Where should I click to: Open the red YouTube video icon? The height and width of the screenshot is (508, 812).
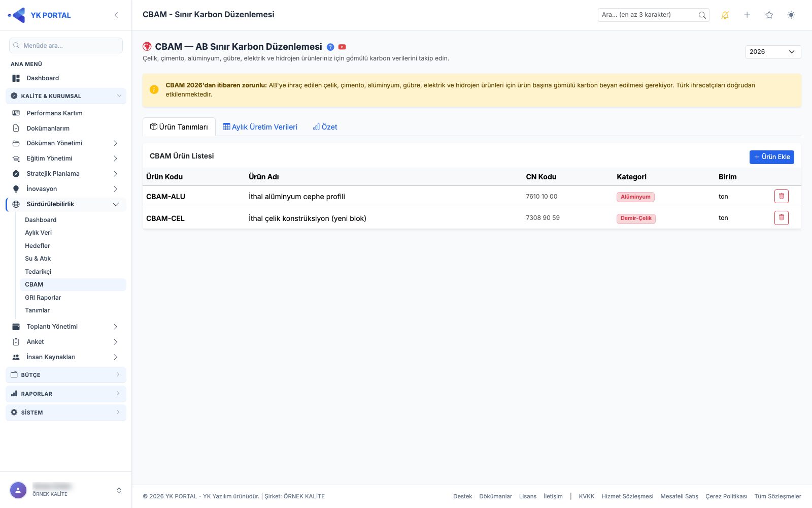(x=342, y=47)
